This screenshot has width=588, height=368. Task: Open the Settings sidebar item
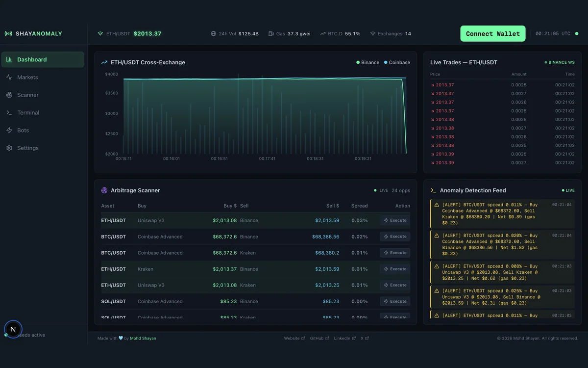(x=43, y=148)
